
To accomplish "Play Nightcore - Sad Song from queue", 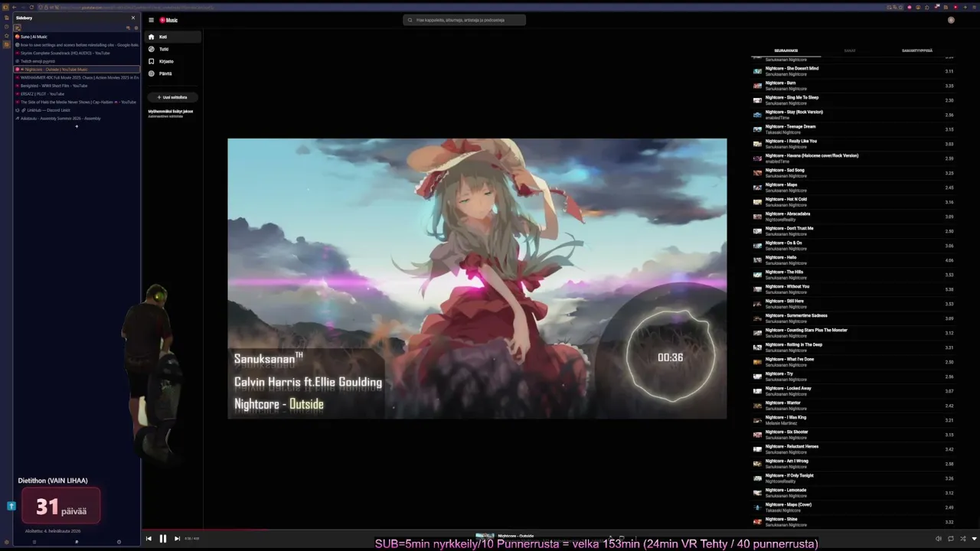I will point(854,173).
